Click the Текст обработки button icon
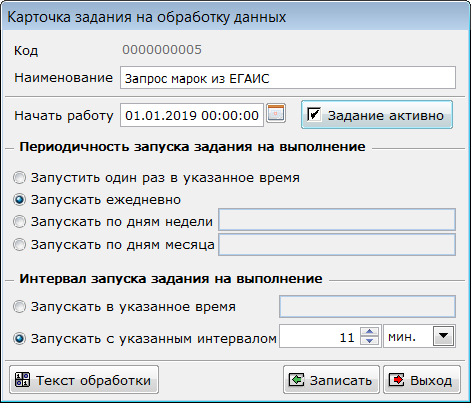This screenshot has height=403, width=471. tap(23, 380)
